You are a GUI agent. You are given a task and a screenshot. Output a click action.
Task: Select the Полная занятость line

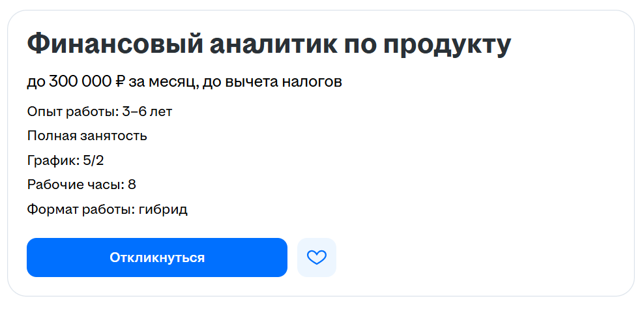pos(87,136)
